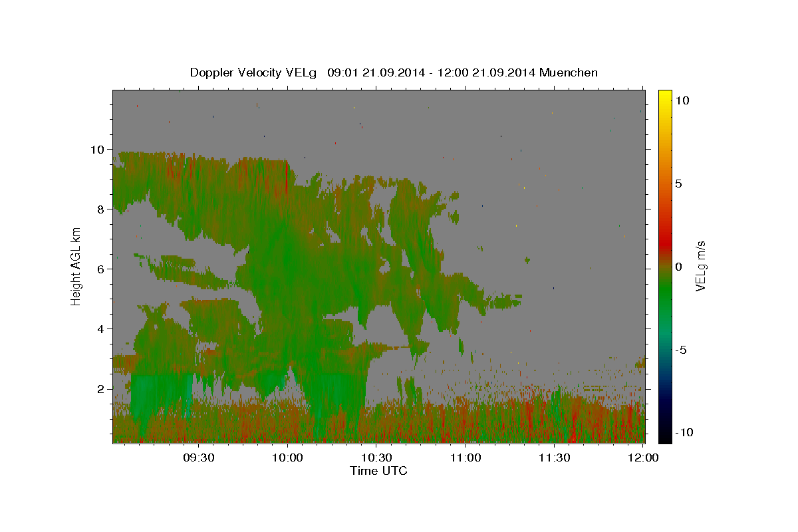This screenshot has height=532, width=798.
Task: Click the 11:30 time tick label
Action: coord(555,458)
